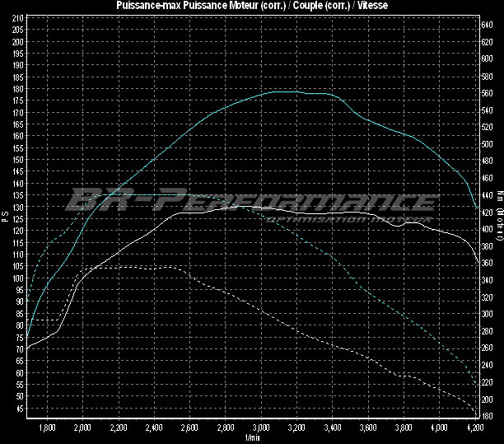Click the 640 value on the right axis
This screenshot has height=444, width=504.
488,25
